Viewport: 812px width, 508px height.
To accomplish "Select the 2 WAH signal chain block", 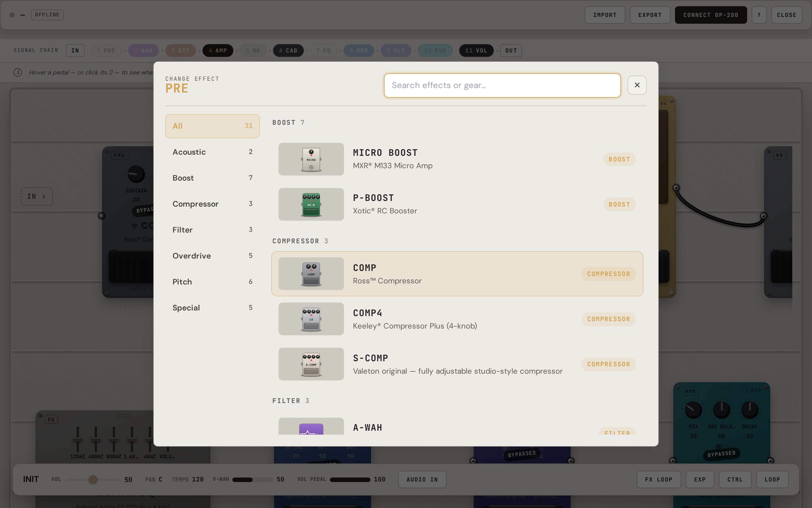I will pos(143,51).
